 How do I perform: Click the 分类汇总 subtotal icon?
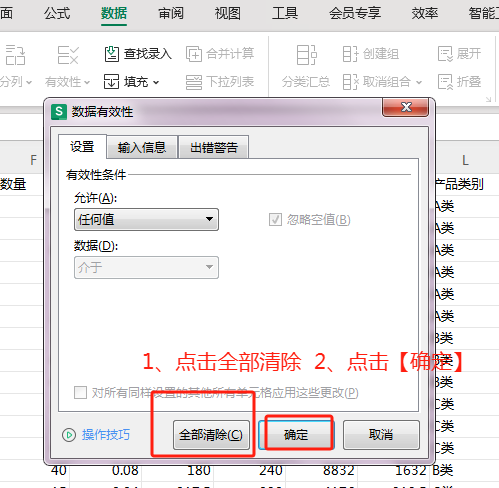point(306,55)
